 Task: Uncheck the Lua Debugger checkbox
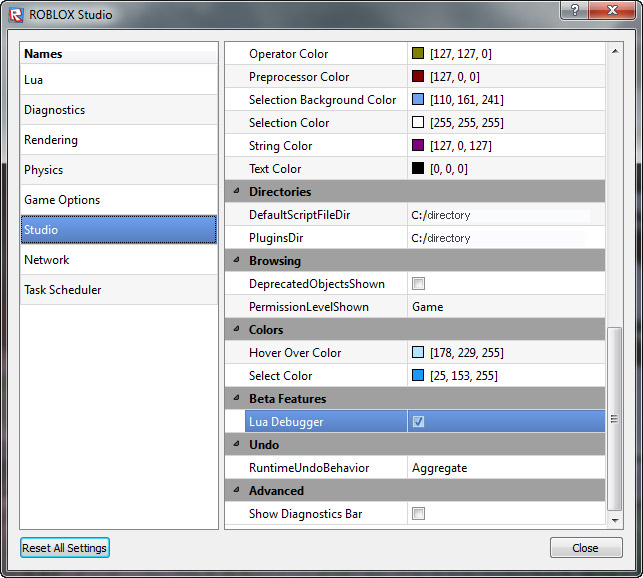pos(418,421)
